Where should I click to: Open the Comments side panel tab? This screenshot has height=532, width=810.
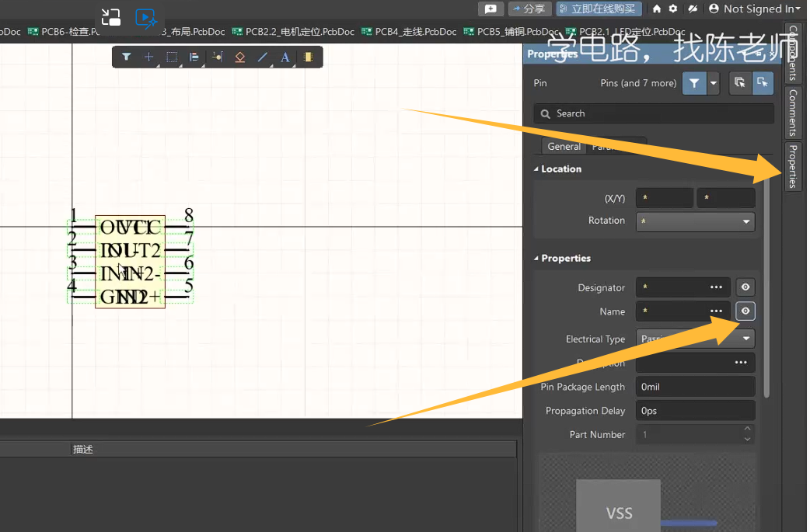coord(792,112)
